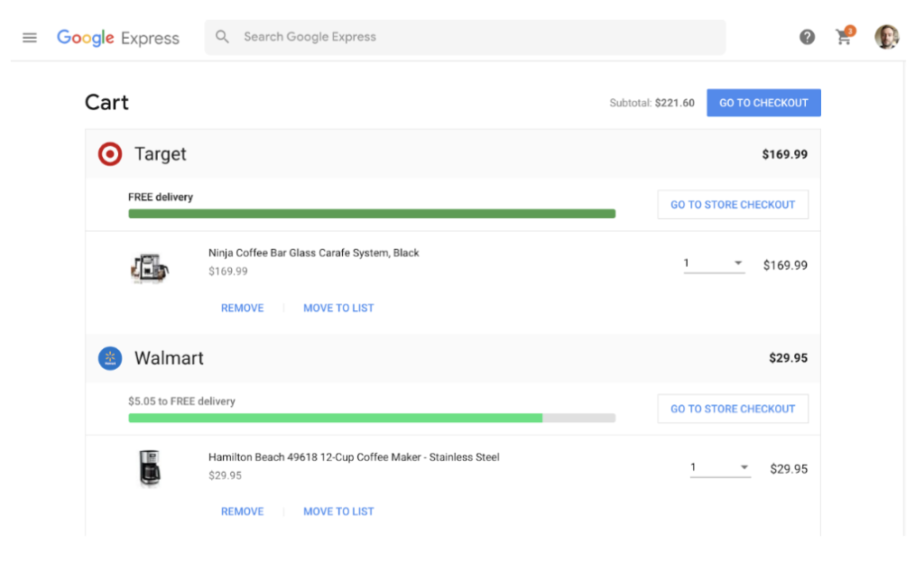Click the Cart page heading
Viewport: 924px width, 562px height.
tap(106, 102)
